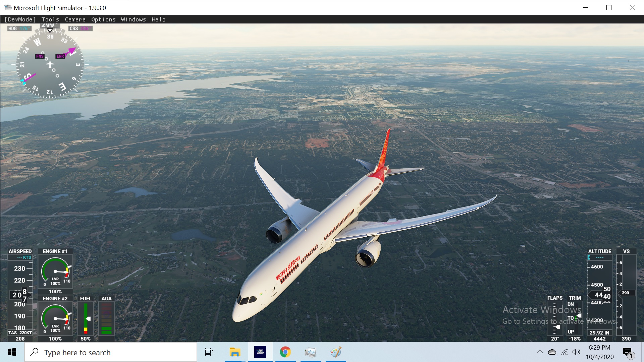Click the Flight Simulator title bar app icon
This screenshot has height=362, width=644.
pyautogui.click(x=8, y=7)
